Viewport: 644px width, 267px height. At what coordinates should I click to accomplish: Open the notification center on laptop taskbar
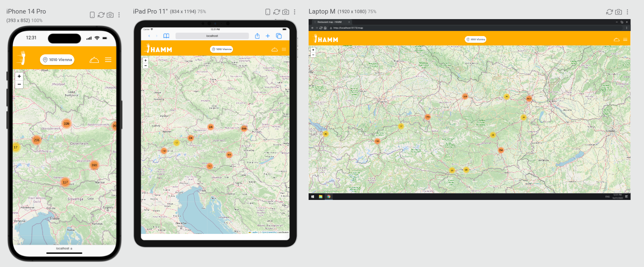627,197
